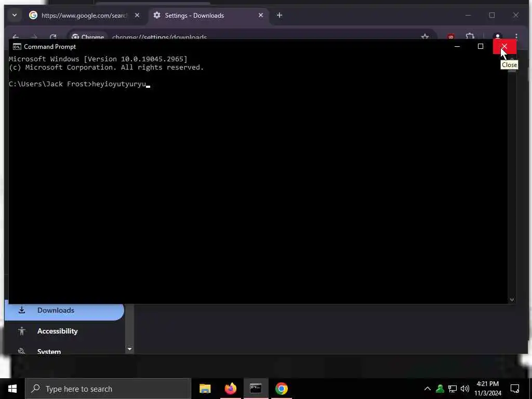Maximize the Chrome window
The image size is (532, 399).
click(x=492, y=15)
